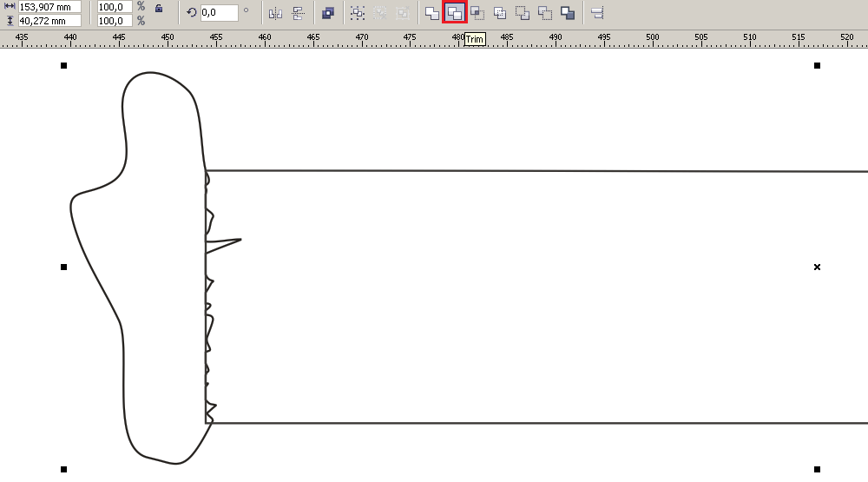Click the object width field 153,907 mm

pos(49,7)
